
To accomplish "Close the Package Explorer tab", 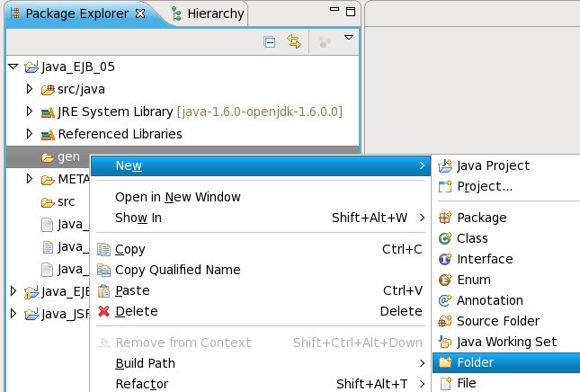I will click(139, 13).
